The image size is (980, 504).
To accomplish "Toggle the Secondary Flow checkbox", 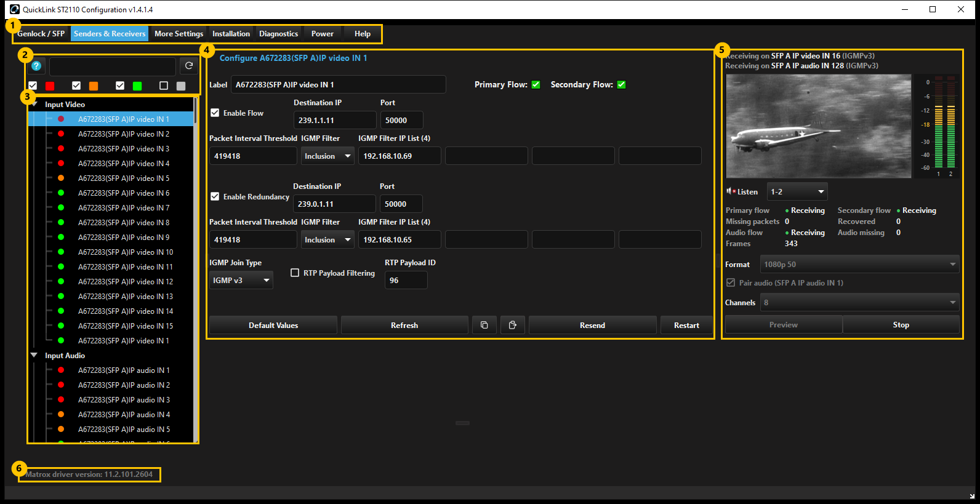I will point(622,84).
